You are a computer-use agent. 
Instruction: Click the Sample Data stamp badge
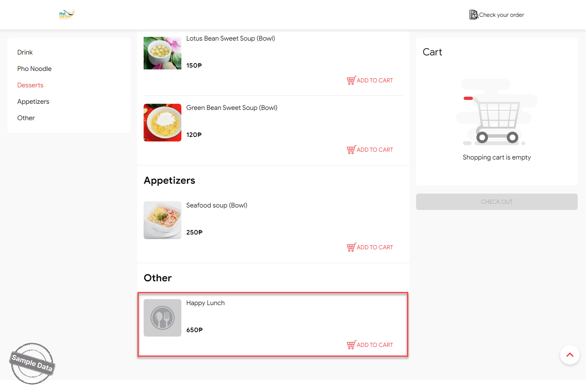pos(32,363)
